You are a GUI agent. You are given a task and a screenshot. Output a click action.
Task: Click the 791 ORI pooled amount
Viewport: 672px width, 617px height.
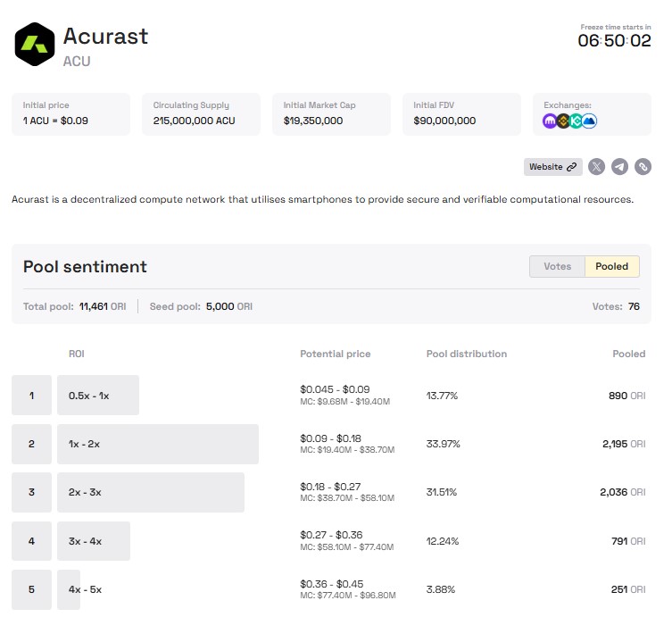(628, 541)
